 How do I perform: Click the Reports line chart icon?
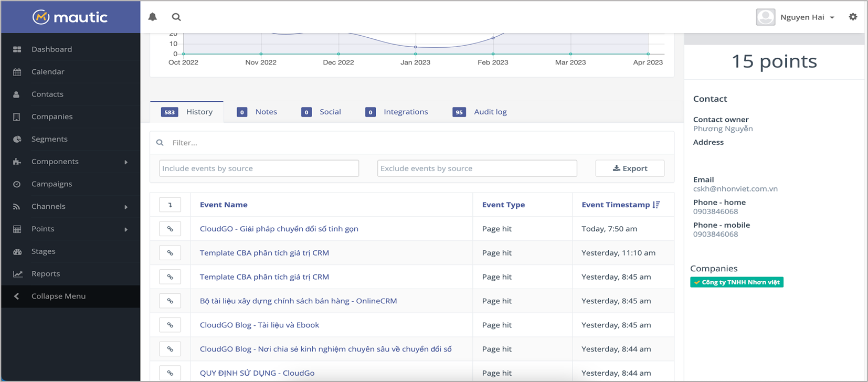(x=17, y=274)
